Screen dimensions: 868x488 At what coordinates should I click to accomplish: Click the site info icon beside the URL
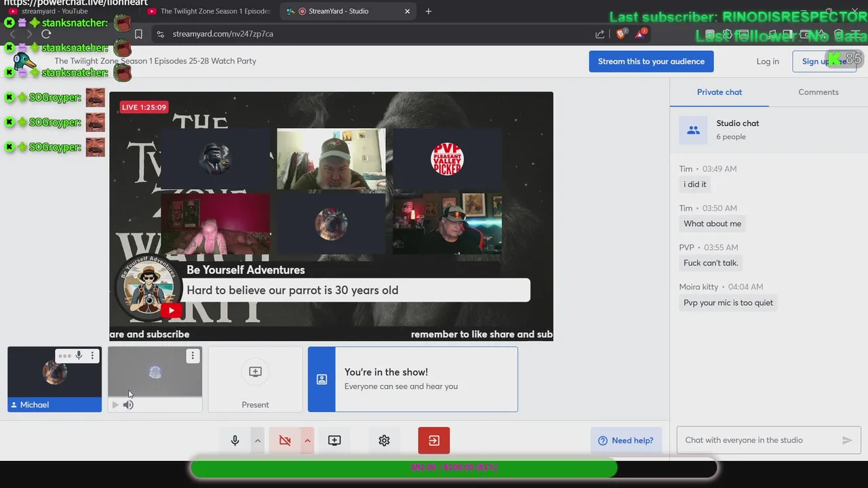(160, 34)
